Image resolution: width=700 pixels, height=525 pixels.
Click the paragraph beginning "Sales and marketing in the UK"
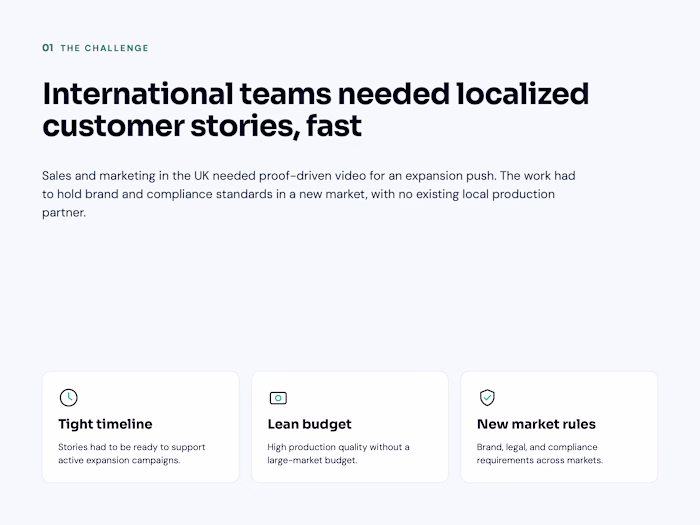(x=308, y=194)
